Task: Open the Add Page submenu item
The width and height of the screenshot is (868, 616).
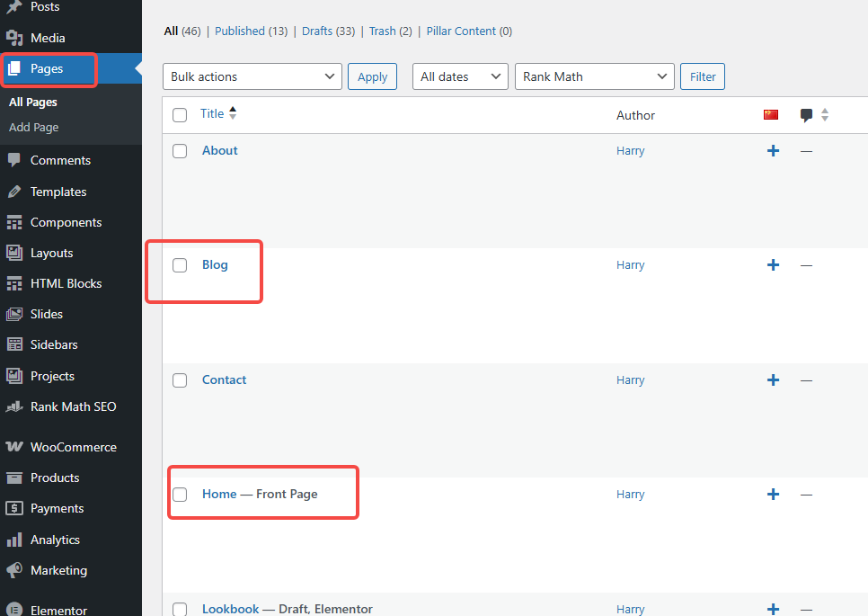Action: 34,127
